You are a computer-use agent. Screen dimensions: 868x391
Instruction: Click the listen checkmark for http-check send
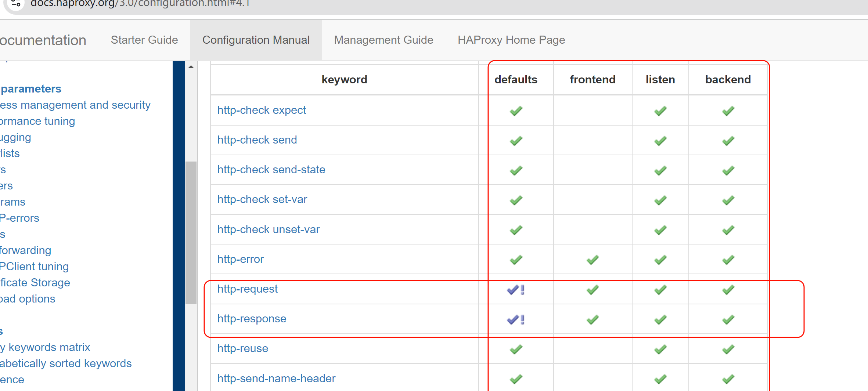660,141
